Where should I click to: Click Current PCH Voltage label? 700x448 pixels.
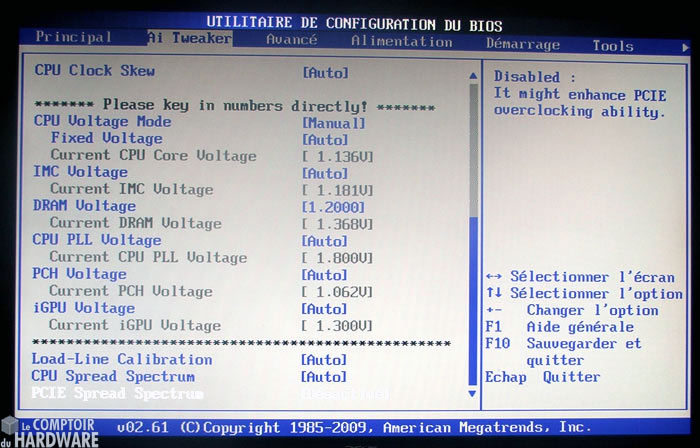(130, 291)
